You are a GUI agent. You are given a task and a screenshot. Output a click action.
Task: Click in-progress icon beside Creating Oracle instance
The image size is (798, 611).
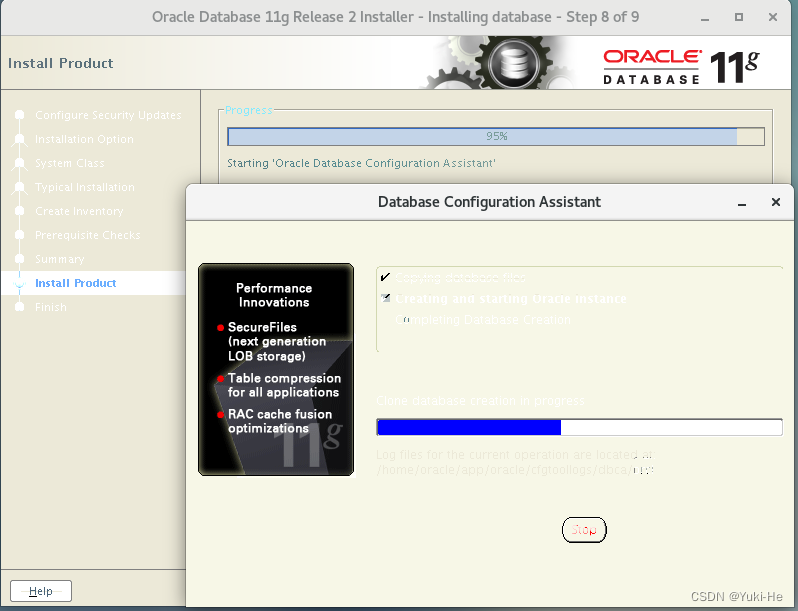[x=386, y=298]
